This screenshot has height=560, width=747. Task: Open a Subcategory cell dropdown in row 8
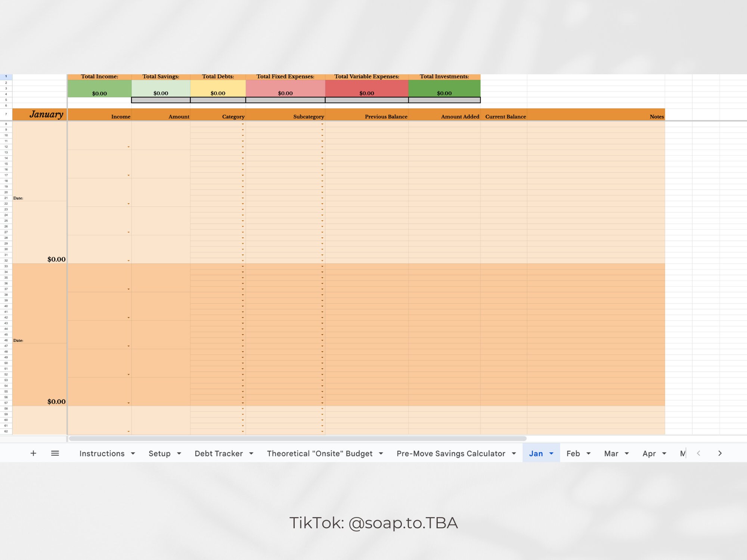322,124
